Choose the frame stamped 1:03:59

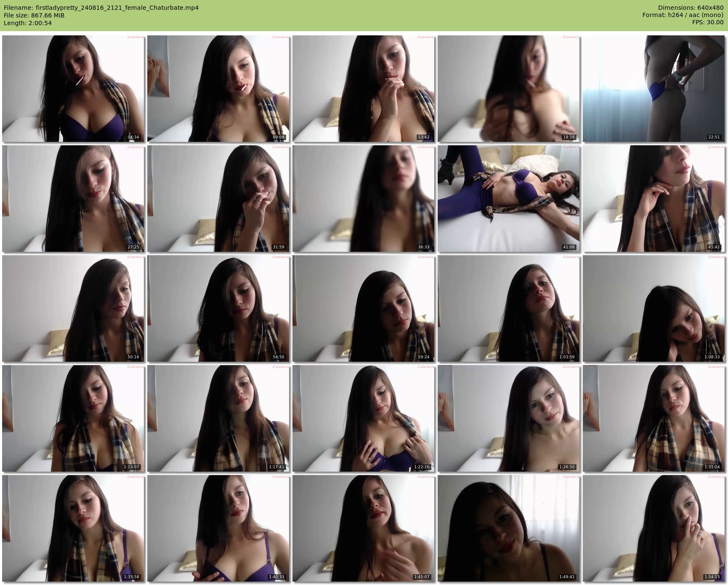click(x=509, y=308)
